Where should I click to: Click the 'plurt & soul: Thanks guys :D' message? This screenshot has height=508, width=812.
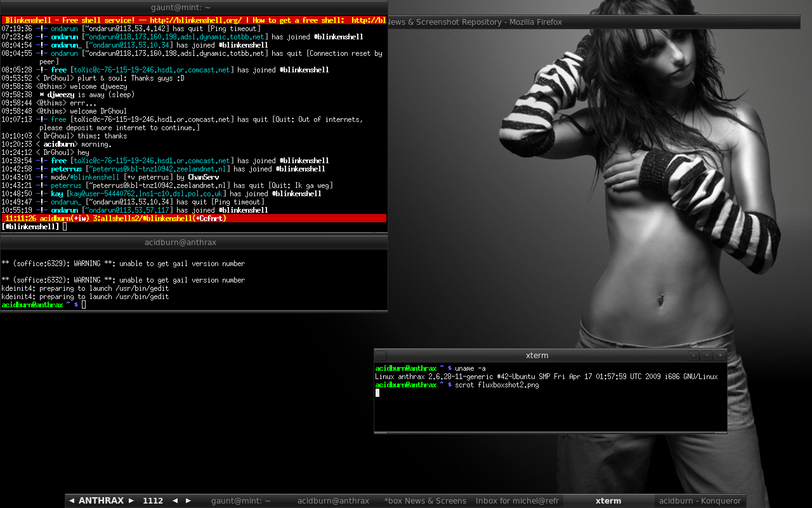point(131,78)
